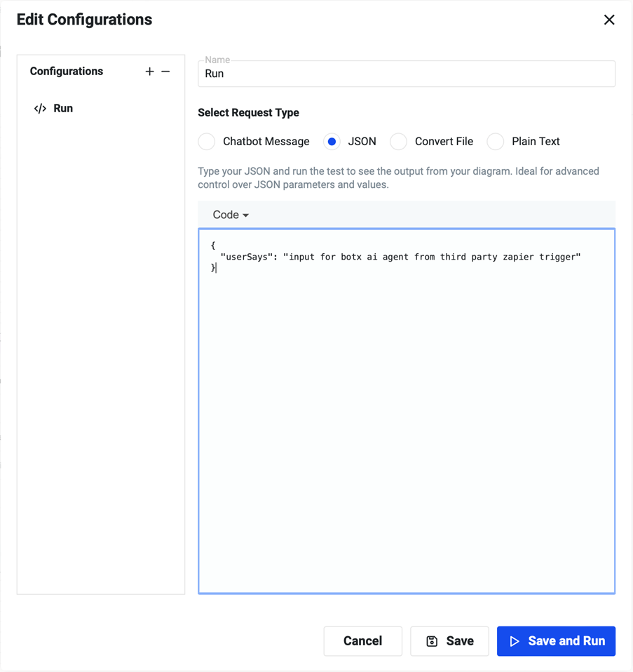The image size is (633, 672).
Task: Choose the JSON request type option
Action: (x=331, y=142)
